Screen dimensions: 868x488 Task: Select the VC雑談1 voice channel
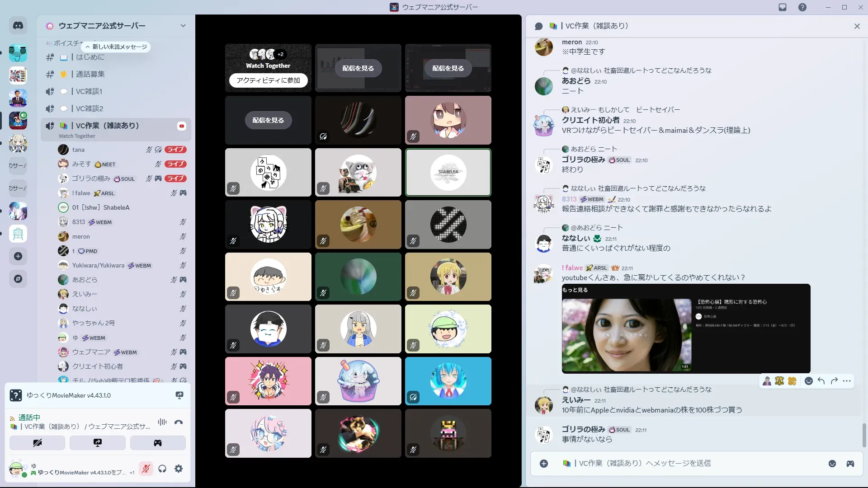coord(89,91)
